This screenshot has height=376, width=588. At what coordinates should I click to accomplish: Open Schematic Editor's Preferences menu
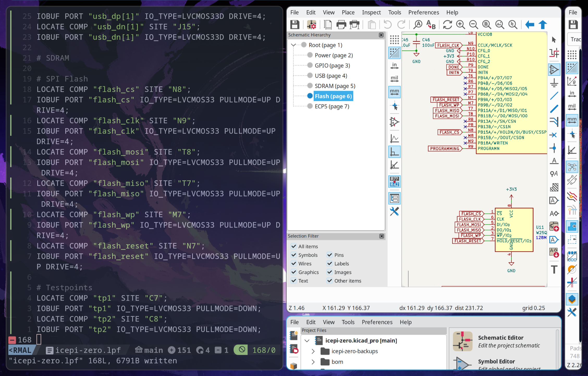pyautogui.click(x=424, y=12)
